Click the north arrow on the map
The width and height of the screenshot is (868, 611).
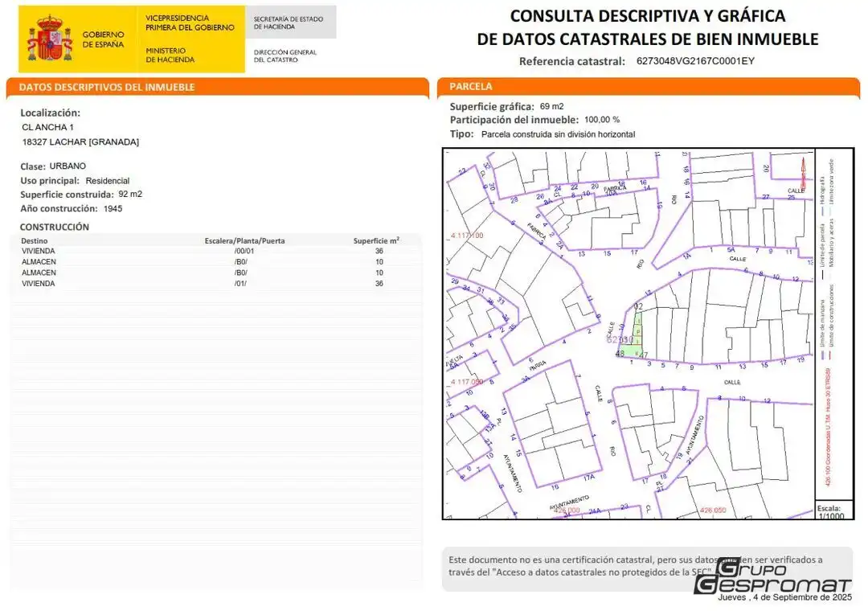pos(803,172)
